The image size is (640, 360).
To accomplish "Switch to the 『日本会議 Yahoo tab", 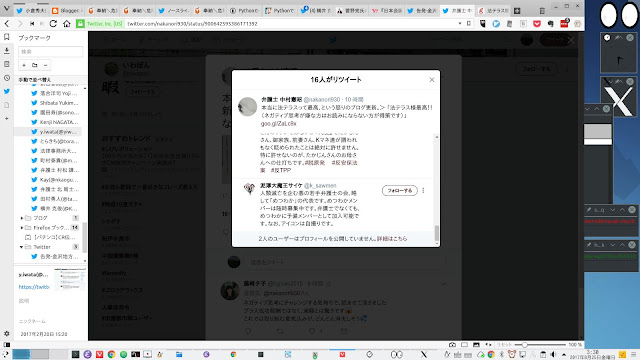I will [386, 11].
